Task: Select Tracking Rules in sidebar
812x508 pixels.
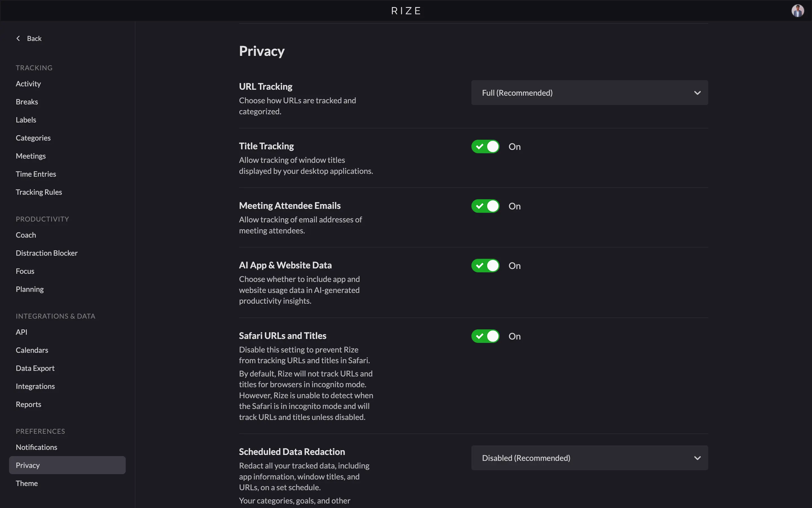Action: coord(39,192)
